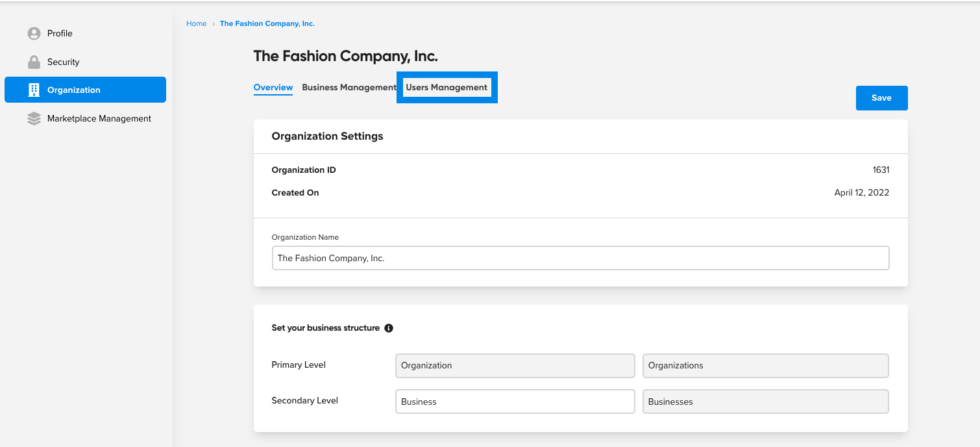Switch to the Users Management tab
Image resolution: width=980 pixels, height=447 pixels.
pyautogui.click(x=447, y=87)
